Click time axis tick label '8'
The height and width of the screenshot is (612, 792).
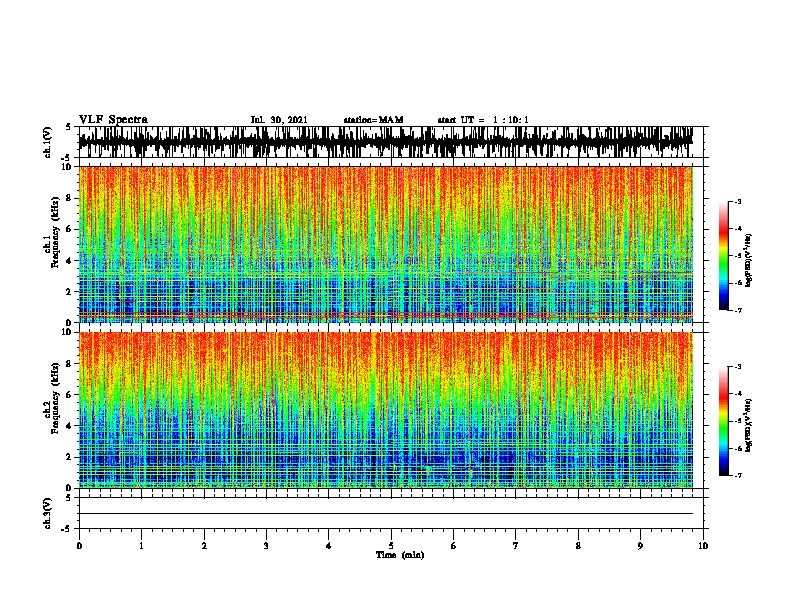click(x=578, y=546)
